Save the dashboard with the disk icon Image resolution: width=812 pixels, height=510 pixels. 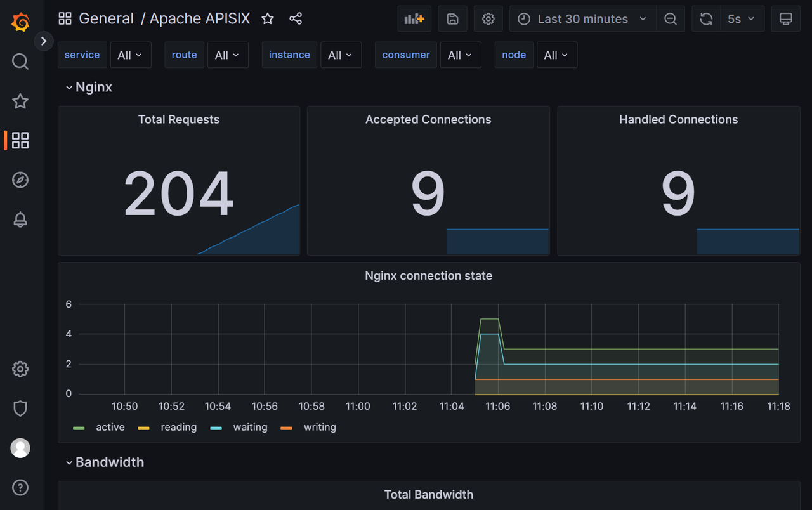[452, 19]
